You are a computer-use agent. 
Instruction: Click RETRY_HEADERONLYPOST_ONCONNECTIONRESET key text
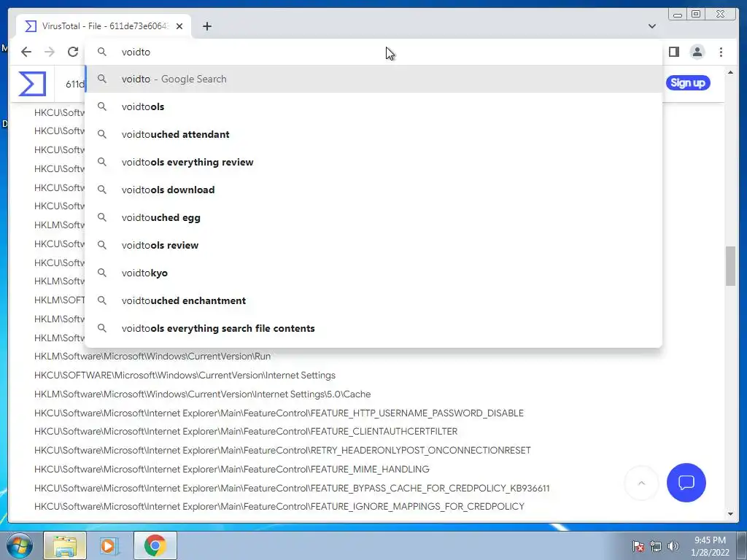tap(282, 451)
